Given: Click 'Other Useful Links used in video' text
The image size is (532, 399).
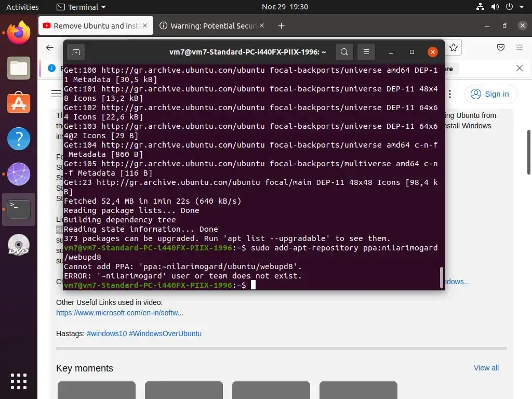Looking at the screenshot, I should (x=109, y=302).
